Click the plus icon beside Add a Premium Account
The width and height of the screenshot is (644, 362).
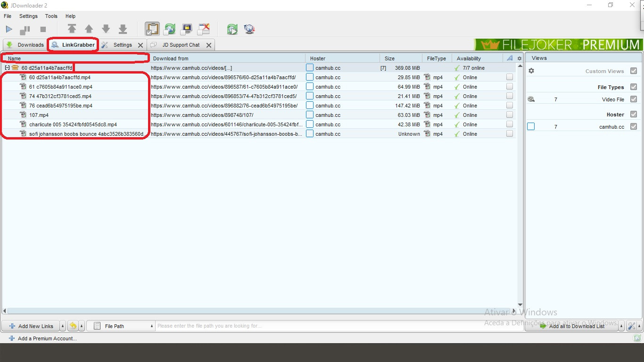pyautogui.click(x=12, y=338)
